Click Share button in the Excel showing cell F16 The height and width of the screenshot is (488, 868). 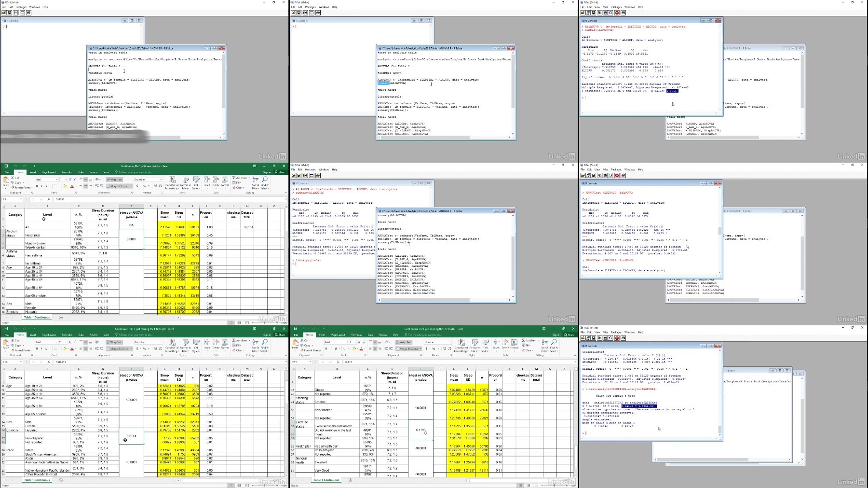click(x=280, y=335)
